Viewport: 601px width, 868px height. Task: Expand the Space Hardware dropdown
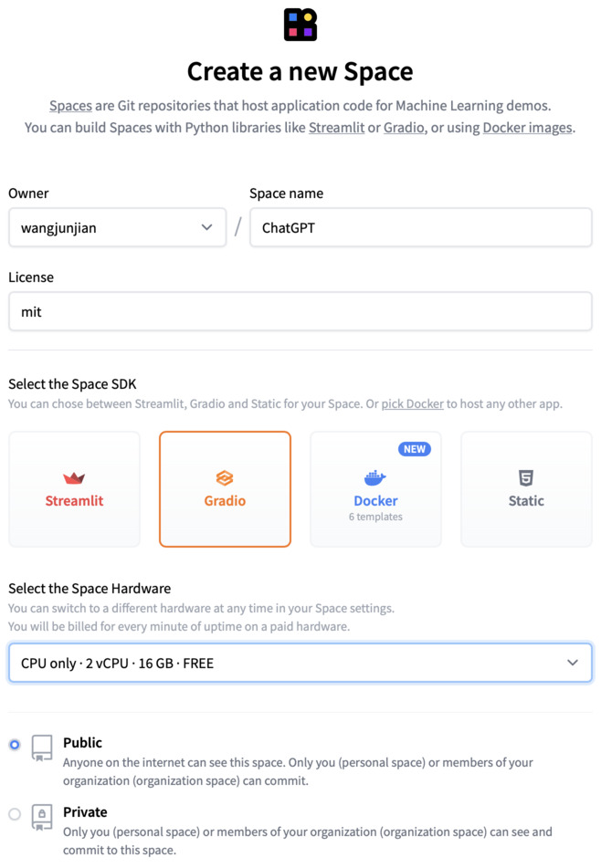[300, 664]
